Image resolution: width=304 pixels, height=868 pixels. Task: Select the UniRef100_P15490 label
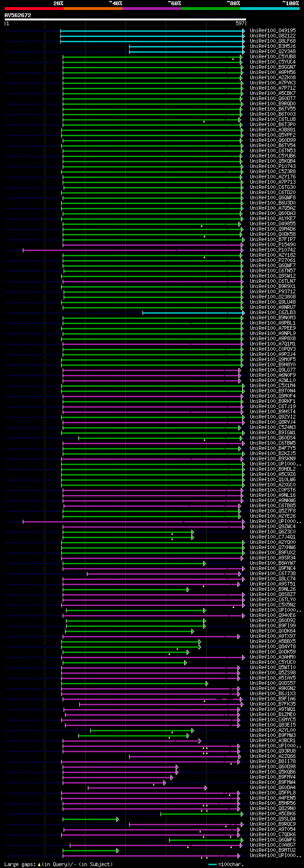(x=273, y=244)
